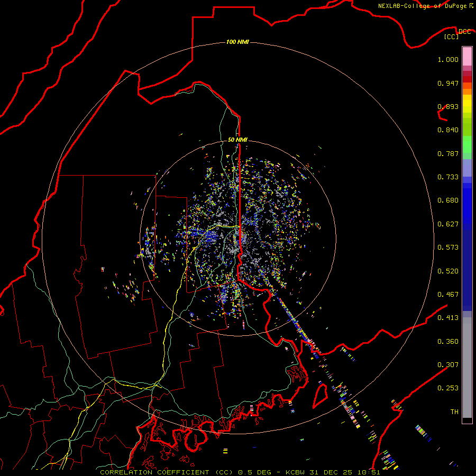Click the 0.893 scale label
The height and width of the screenshot is (476, 476).
[x=448, y=106]
